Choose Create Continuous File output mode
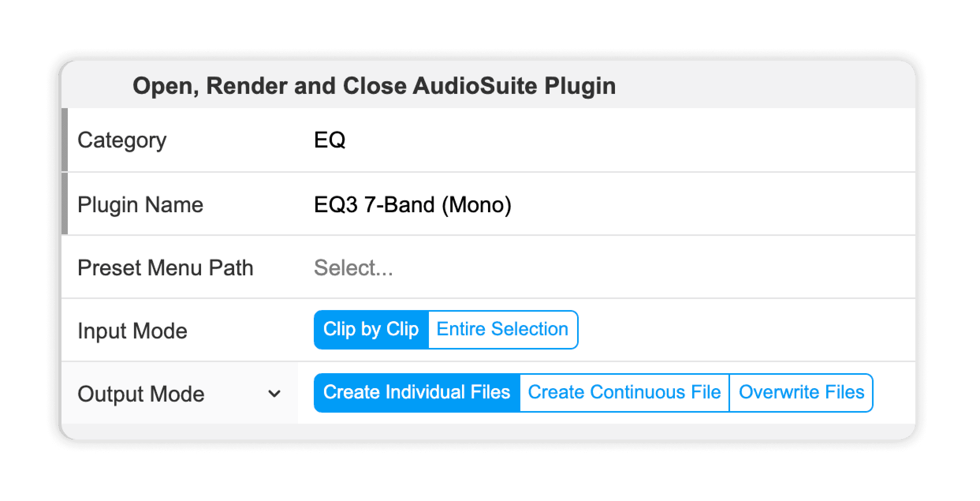This screenshot has width=980, height=501. pos(625,392)
